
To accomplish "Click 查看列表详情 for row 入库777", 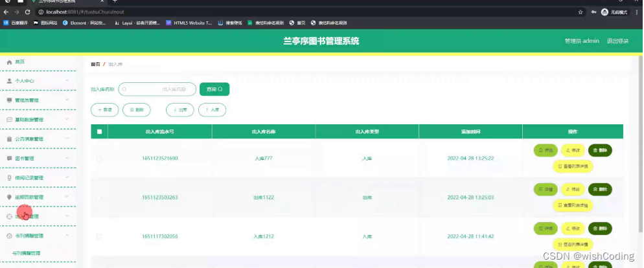I will tap(573, 166).
